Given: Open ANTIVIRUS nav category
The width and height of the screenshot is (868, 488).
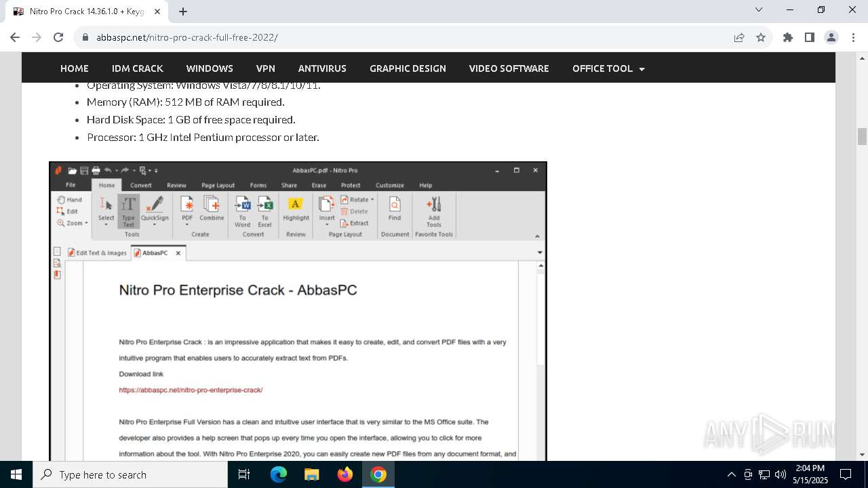Looking at the screenshot, I should 322,68.
